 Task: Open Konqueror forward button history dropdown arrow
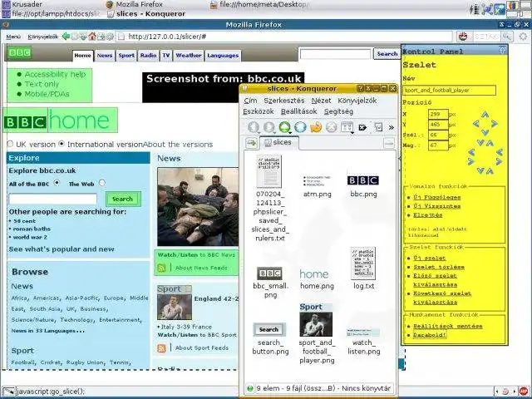tap(274, 132)
